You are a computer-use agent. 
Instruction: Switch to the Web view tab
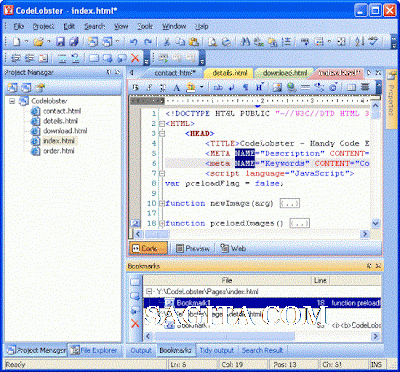point(233,248)
